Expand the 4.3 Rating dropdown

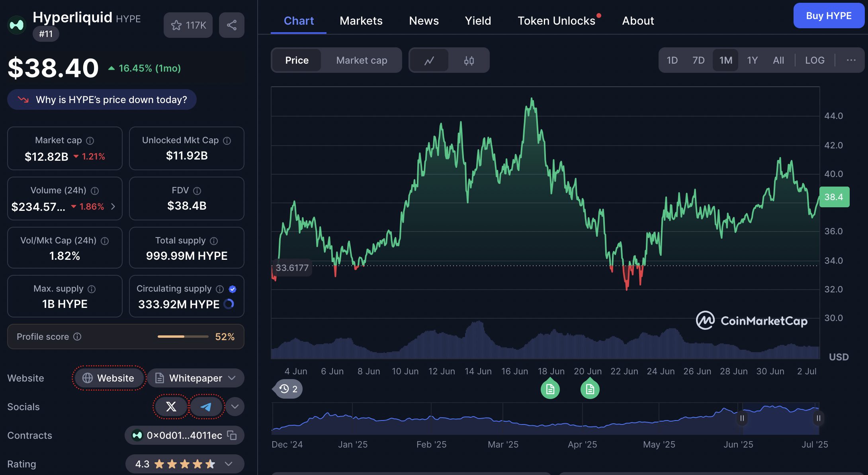click(x=185, y=464)
